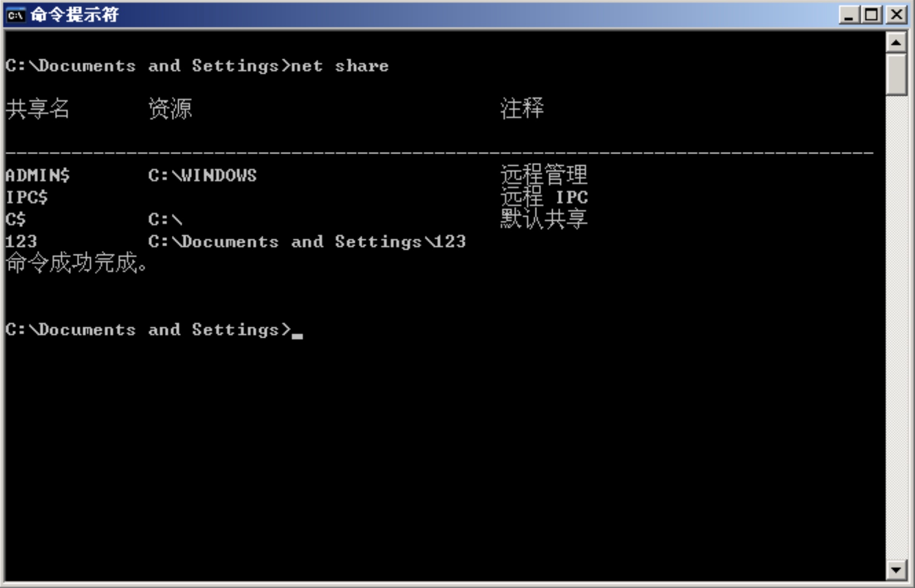Close the command prompt window
The height and width of the screenshot is (588, 915).
click(896, 15)
